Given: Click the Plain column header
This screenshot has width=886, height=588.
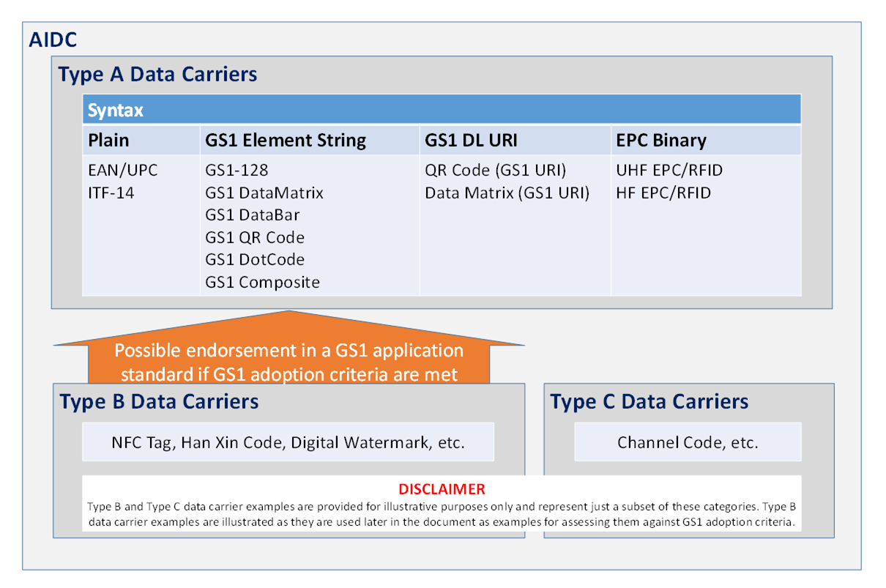Looking at the screenshot, I should [141, 140].
